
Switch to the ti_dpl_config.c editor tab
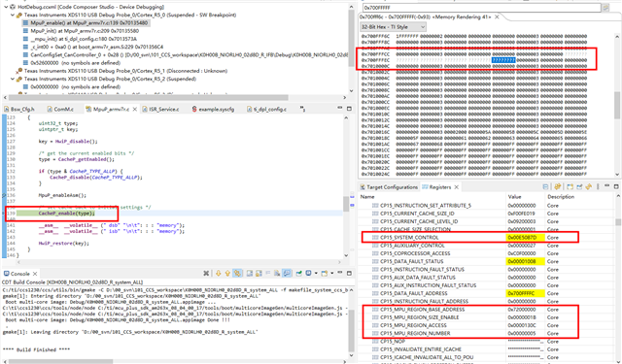point(266,109)
